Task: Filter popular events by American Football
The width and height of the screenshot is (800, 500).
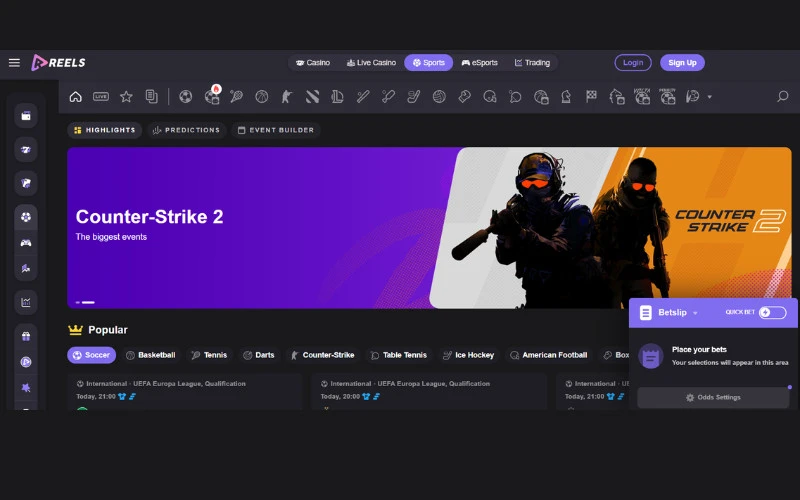Action: (x=549, y=355)
